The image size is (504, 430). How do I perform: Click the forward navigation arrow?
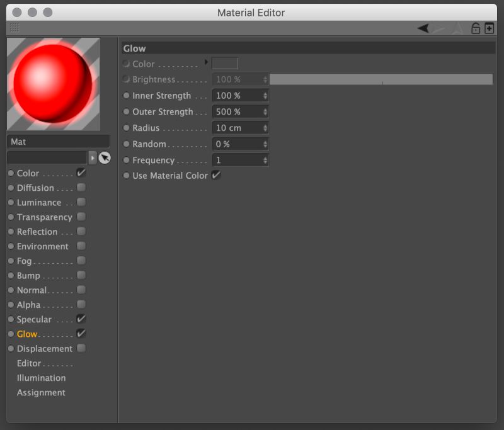(439, 28)
